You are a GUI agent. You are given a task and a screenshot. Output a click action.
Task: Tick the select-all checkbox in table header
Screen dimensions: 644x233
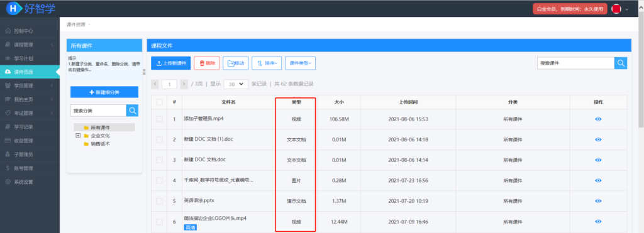[159, 102]
